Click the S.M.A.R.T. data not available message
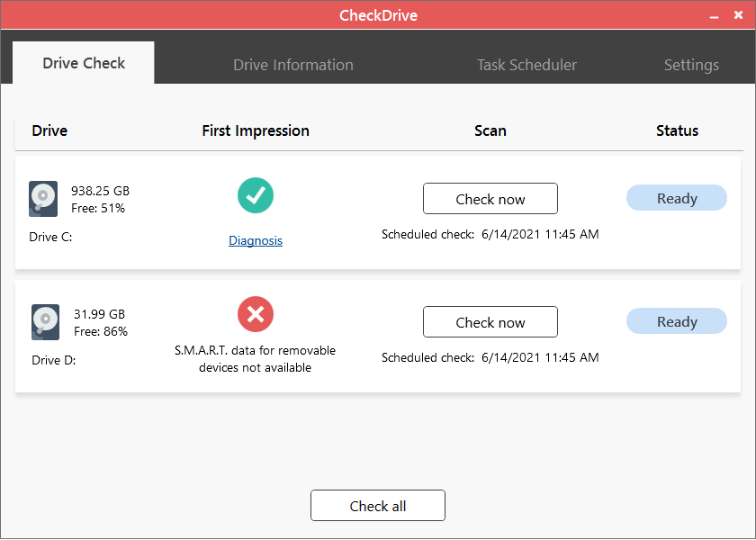Viewport: 756px width, 540px height. 255,359
